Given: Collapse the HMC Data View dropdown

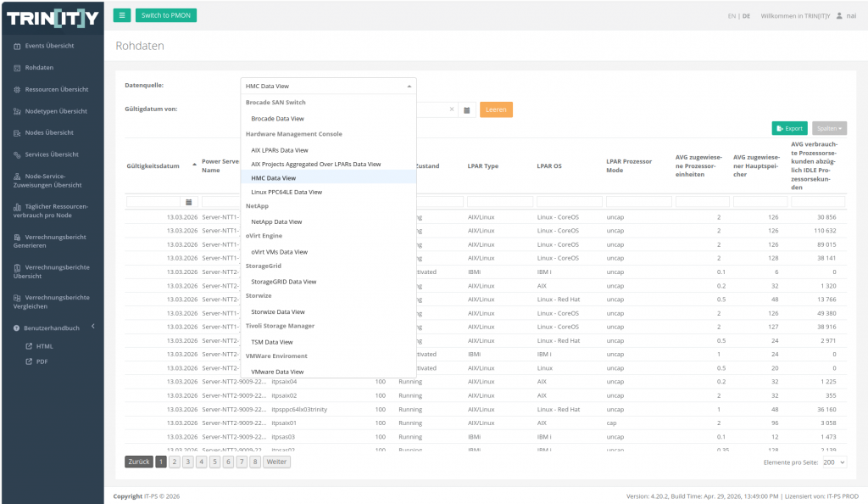Looking at the screenshot, I should (409, 86).
